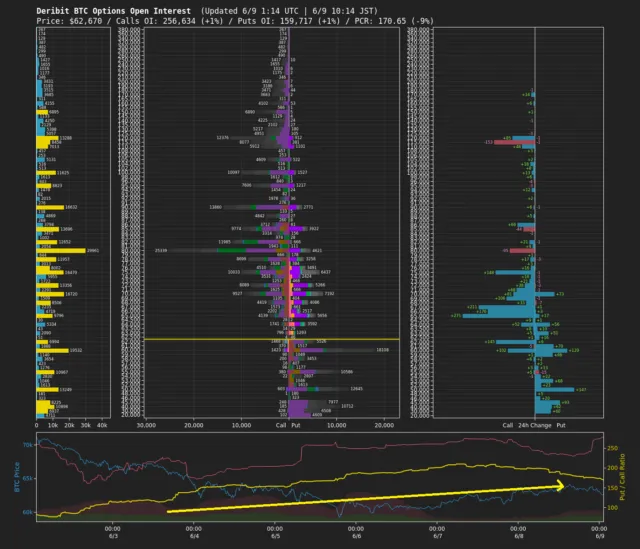640x549 pixels.
Task: Select 'Puts OI: 159,717 (+1%)' in header
Action: click(x=289, y=21)
